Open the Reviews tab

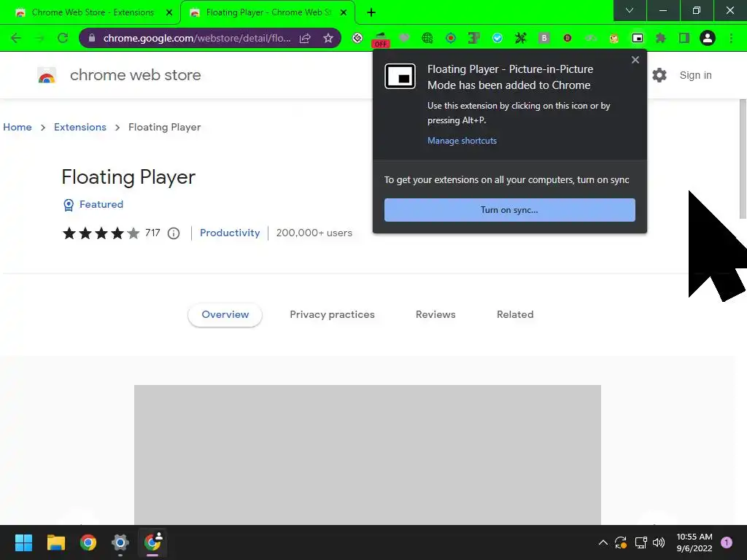436,315
